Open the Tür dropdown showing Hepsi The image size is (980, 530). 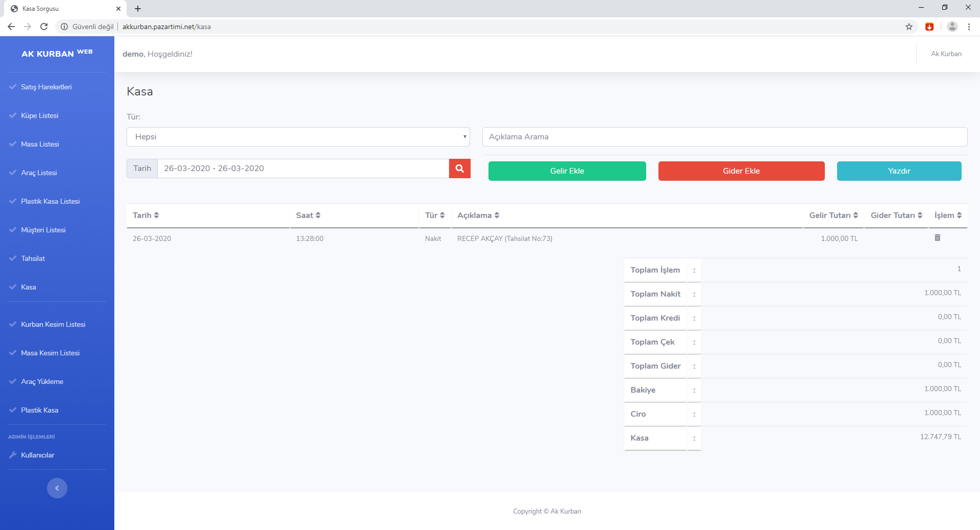[x=298, y=137]
